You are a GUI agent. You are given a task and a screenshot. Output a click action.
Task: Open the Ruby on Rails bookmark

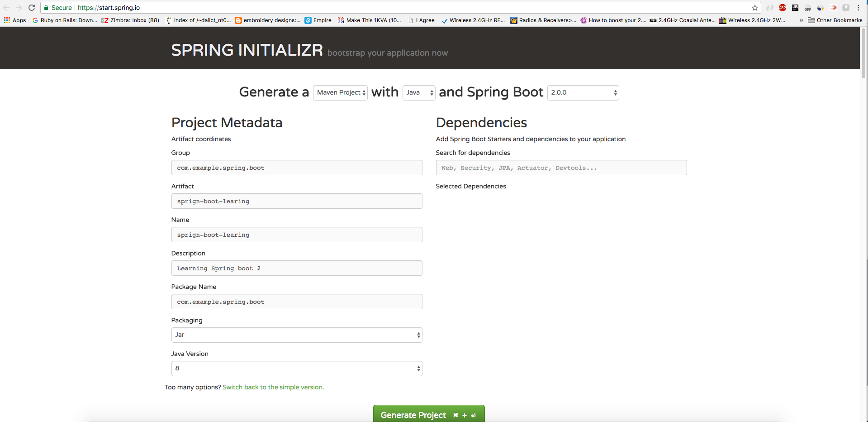point(65,20)
